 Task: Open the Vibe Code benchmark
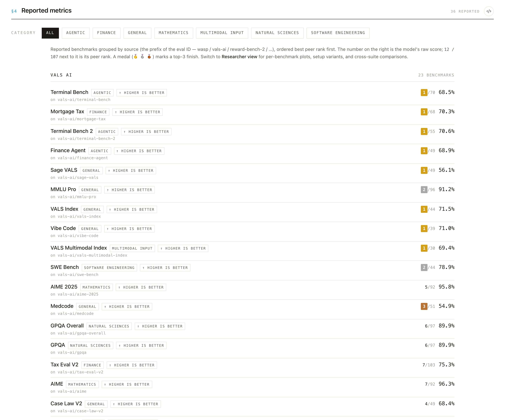tap(252, 232)
